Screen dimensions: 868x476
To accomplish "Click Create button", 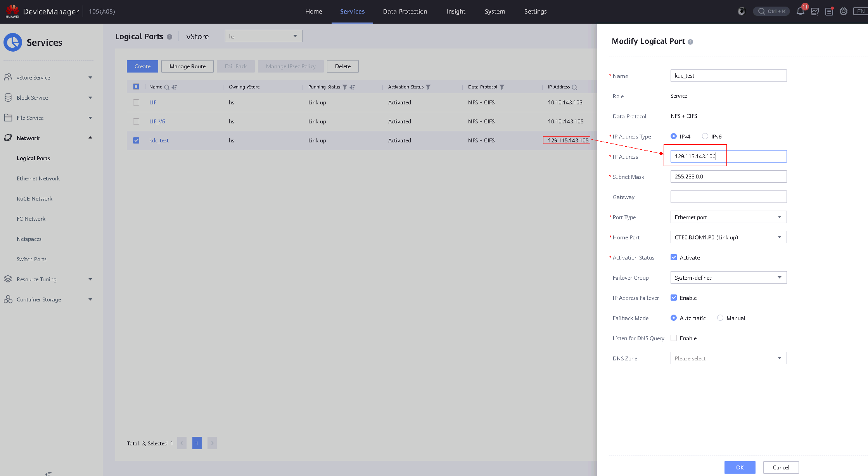I will [x=142, y=66].
